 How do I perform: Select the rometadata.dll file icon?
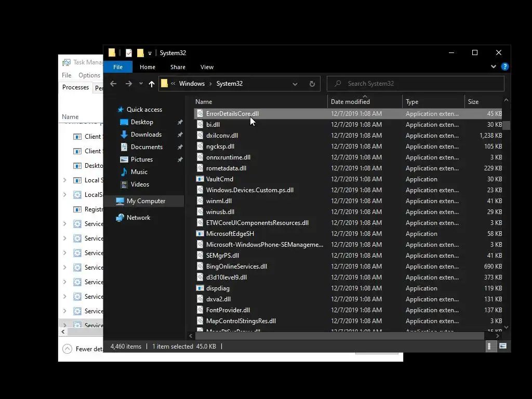tap(200, 168)
